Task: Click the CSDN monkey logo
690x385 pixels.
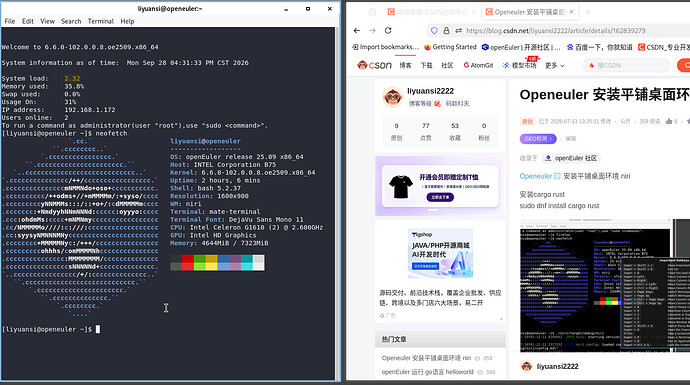Action: pyautogui.click(x=374, y=65)
